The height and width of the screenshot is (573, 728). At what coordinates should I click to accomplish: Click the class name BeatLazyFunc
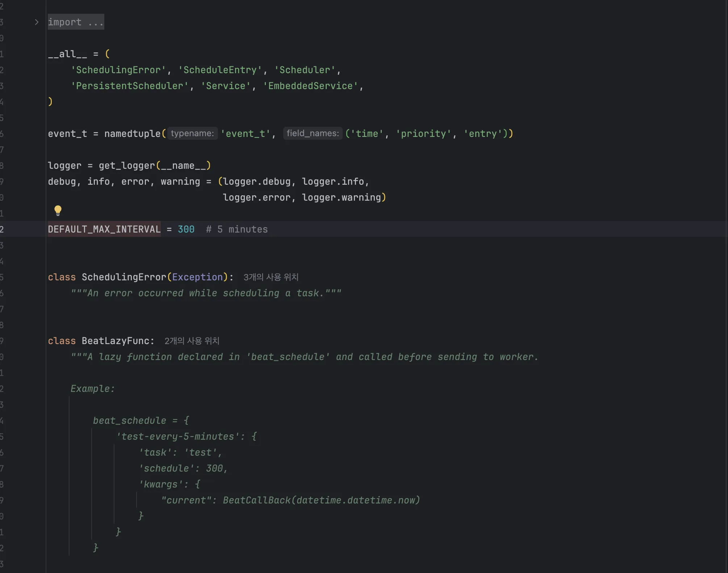point(117,340)
